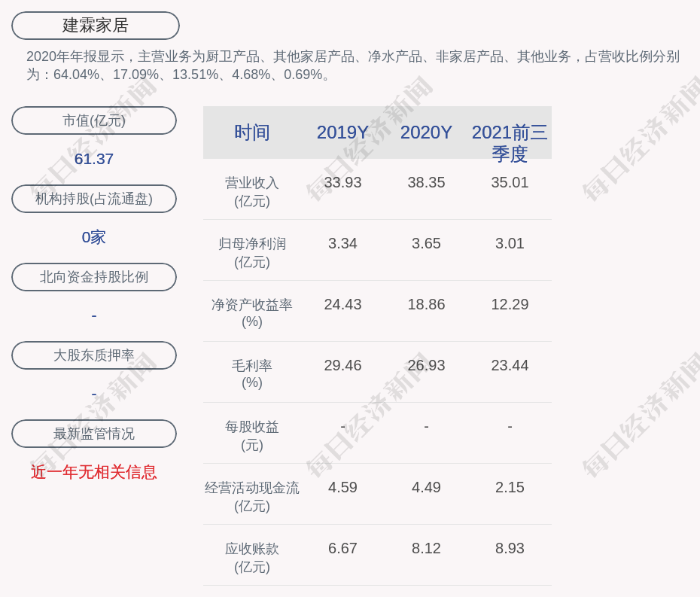Screen dimensions: 700x597
Task: Select the 北向资金持股比例 label pill
Action: (x=94, y=277)
